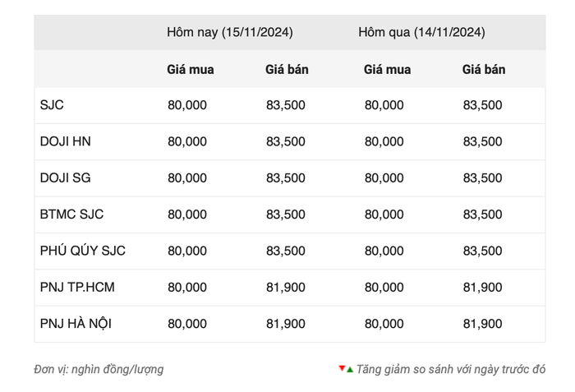Select the DOJI HN row label
Image resolution: width=575 pixels, height=392 pixels.
(65, 141)
